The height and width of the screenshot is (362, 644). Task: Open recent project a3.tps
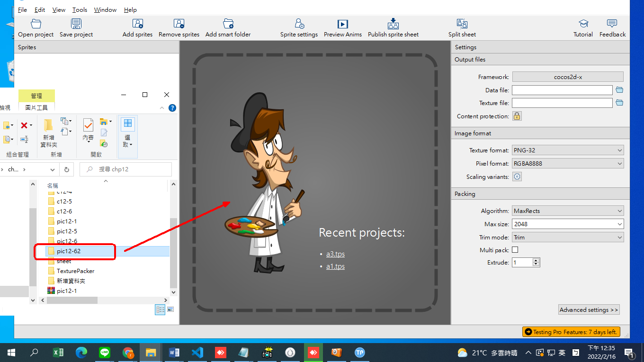(335, 254)
